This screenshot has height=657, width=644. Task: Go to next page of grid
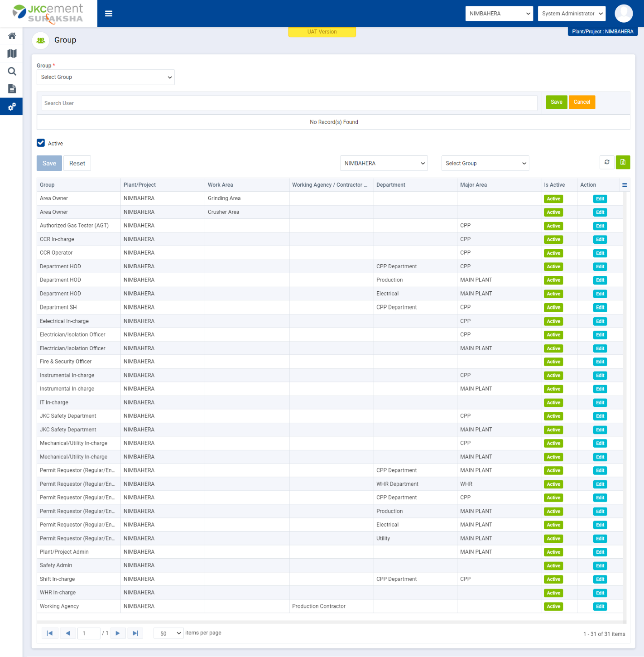pyautogui.click(x=118, y=633)
